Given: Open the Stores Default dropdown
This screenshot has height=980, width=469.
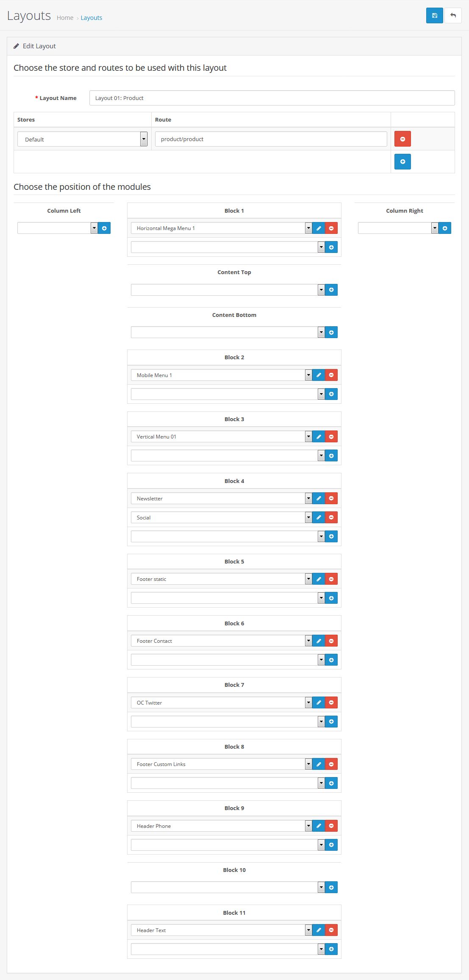Looking at the screenshot, I should pos(82,139).
